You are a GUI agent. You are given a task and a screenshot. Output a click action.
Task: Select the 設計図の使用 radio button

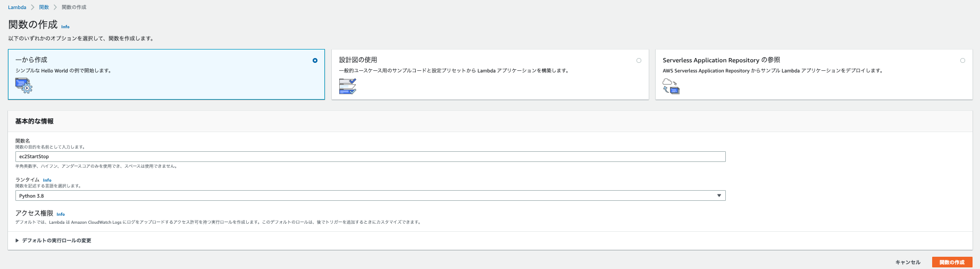coord(639,61)
